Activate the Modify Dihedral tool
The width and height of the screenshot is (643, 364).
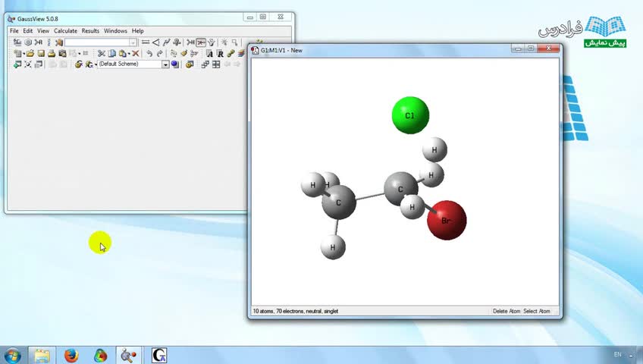tap(167, 42)
